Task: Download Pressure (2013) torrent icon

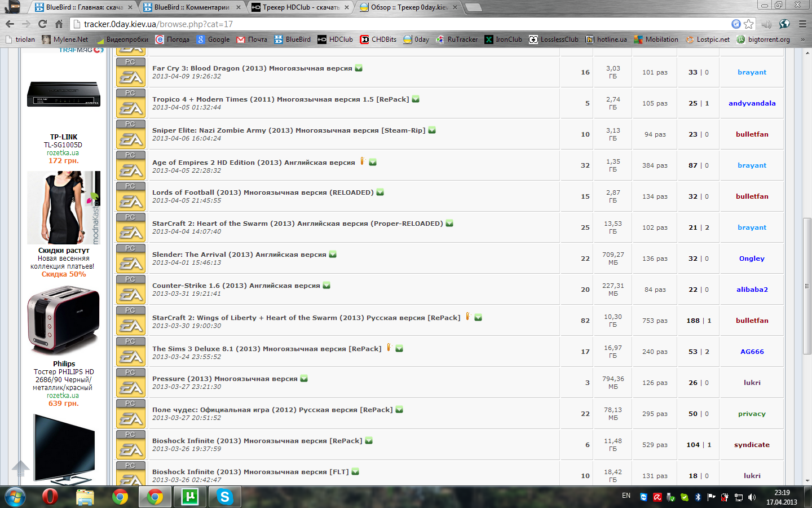Action: (304, 379)
